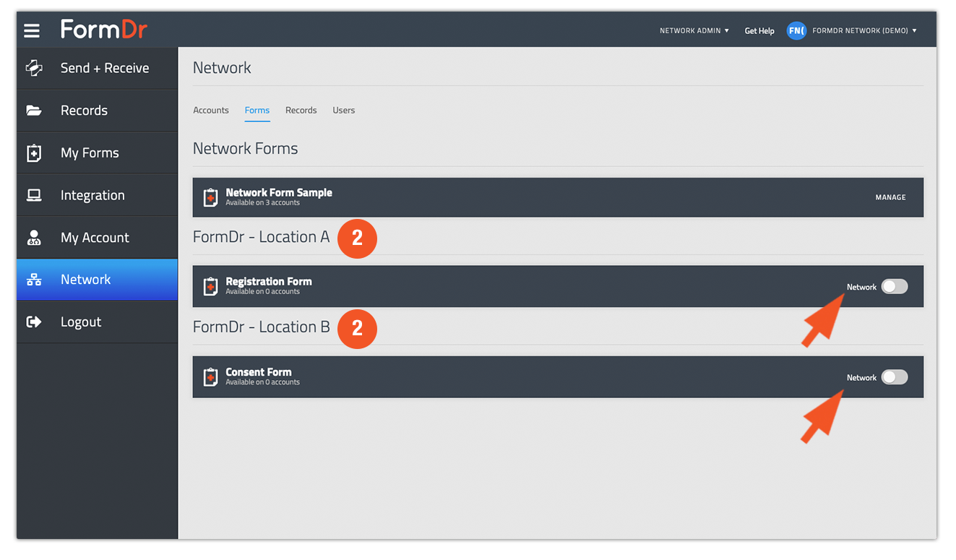Open the FormDr Network (Demo) account dropdown
The image size is (956, 560).
[x=864, y=30]
